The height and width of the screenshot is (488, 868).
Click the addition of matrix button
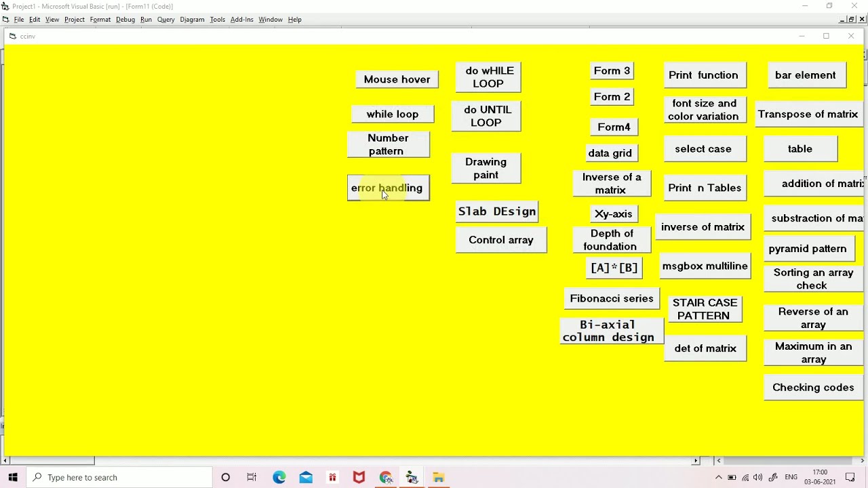814,184
